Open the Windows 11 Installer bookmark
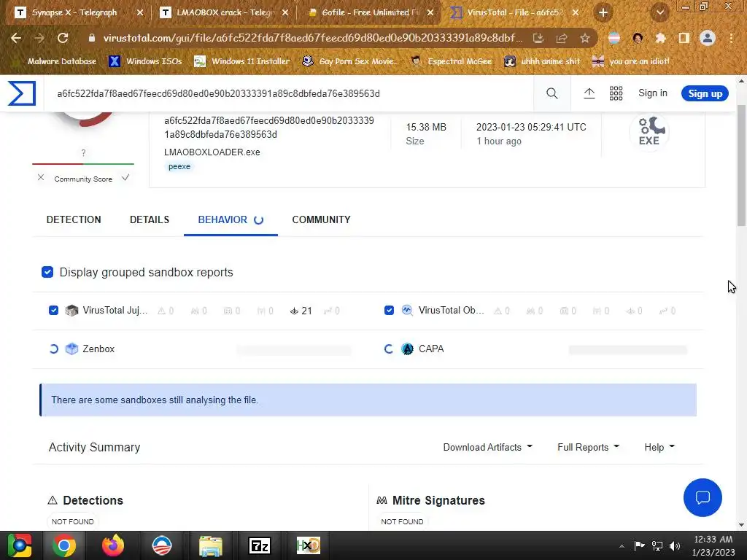747x560 pixels. tap(242, 61)
